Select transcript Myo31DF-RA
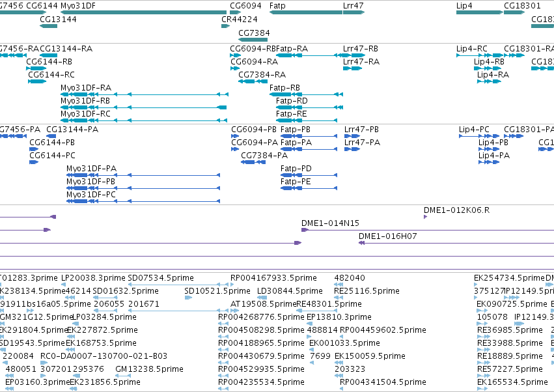 86,88
